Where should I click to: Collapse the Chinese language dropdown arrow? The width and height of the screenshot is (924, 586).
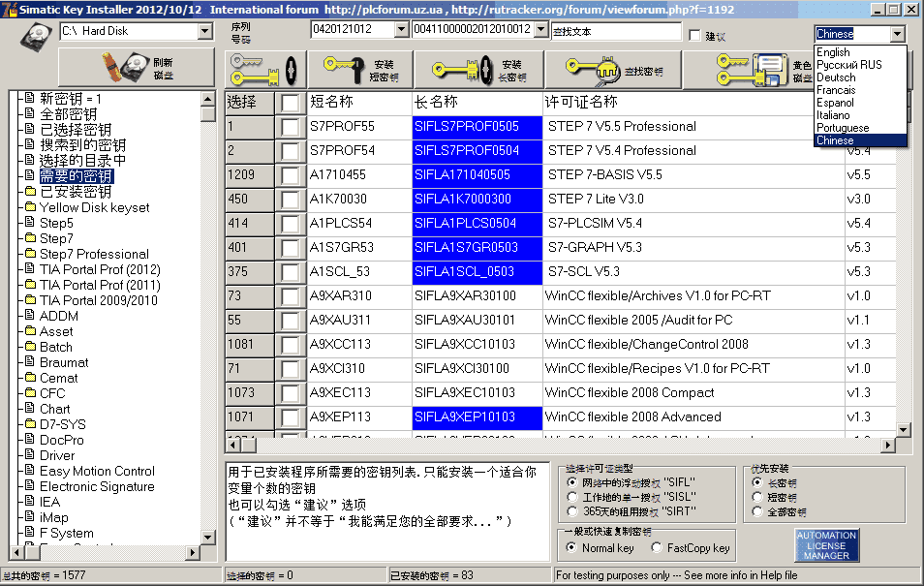[x=897, y=34]
